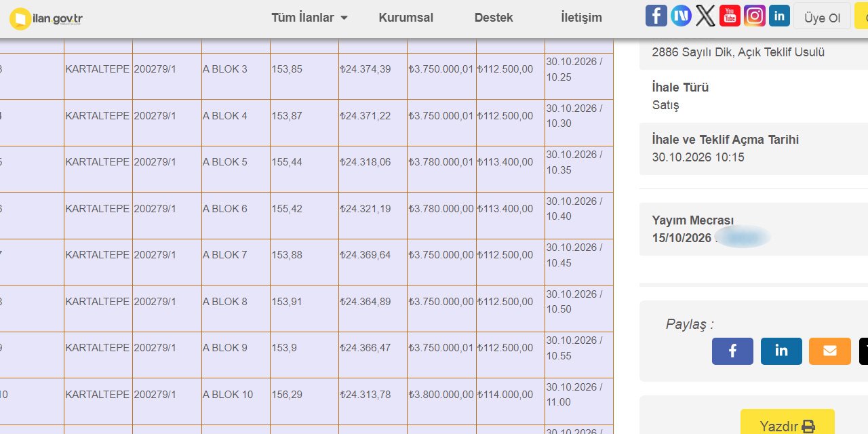868x434 pixels.
Task: Open the Facebook icon in header
Action: click(656, 16)
